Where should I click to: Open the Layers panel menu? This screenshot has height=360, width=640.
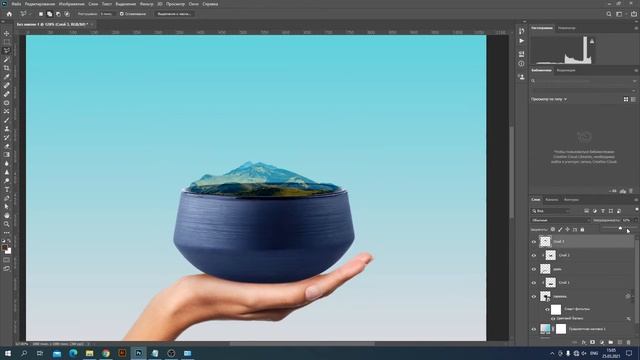coord(636,200)
